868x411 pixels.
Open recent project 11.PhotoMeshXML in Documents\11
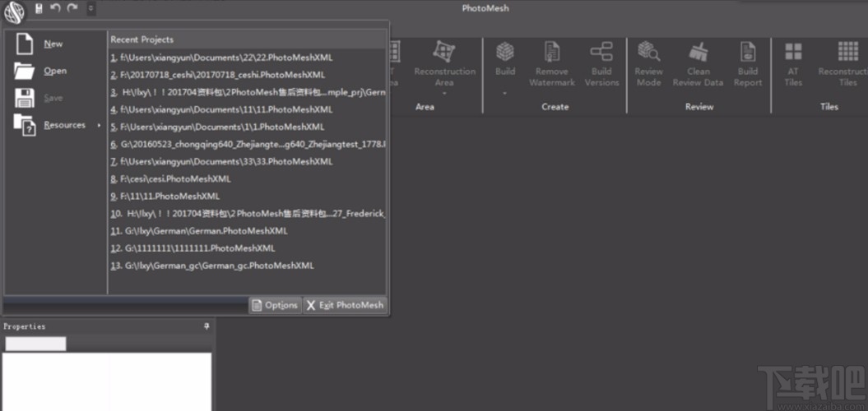click(x=247, y=109)
